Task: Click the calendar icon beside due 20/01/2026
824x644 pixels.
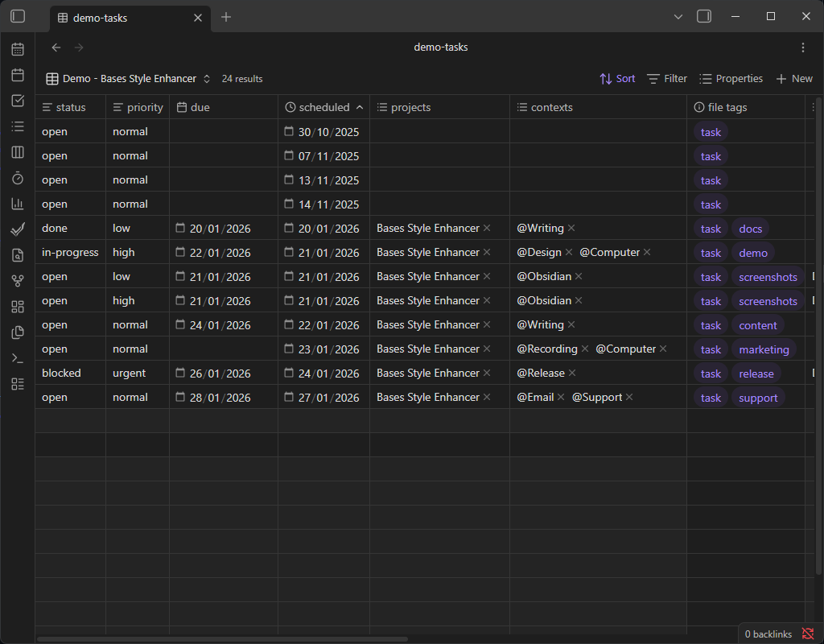Action: pos(180,228)
